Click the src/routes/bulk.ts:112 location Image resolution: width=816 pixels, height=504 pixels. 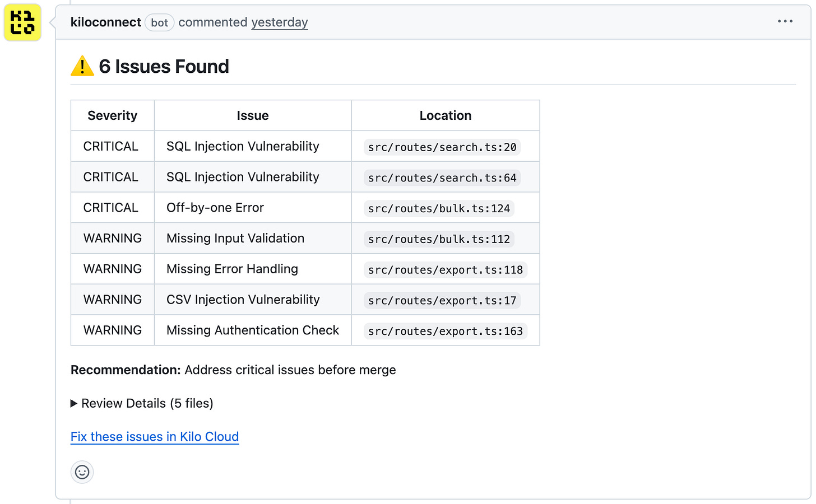point(439,239)
